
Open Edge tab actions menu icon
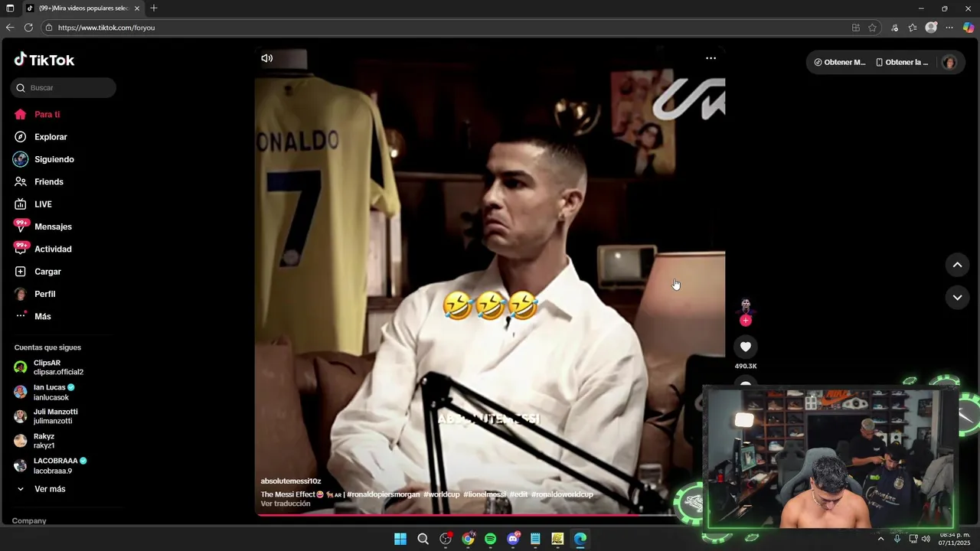point(10,8)
